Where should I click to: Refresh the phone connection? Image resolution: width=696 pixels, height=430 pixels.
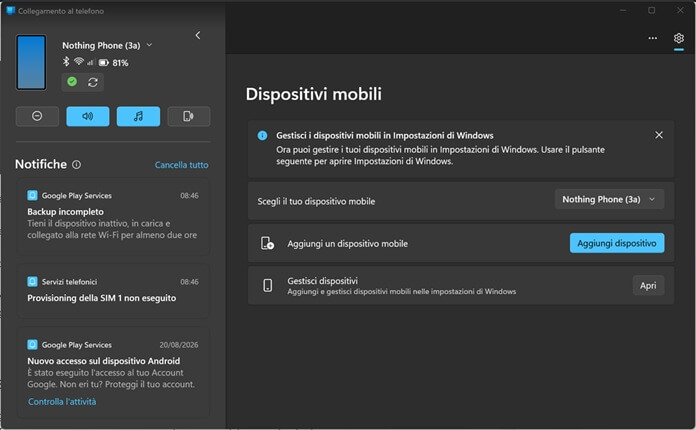click(93, 82)
